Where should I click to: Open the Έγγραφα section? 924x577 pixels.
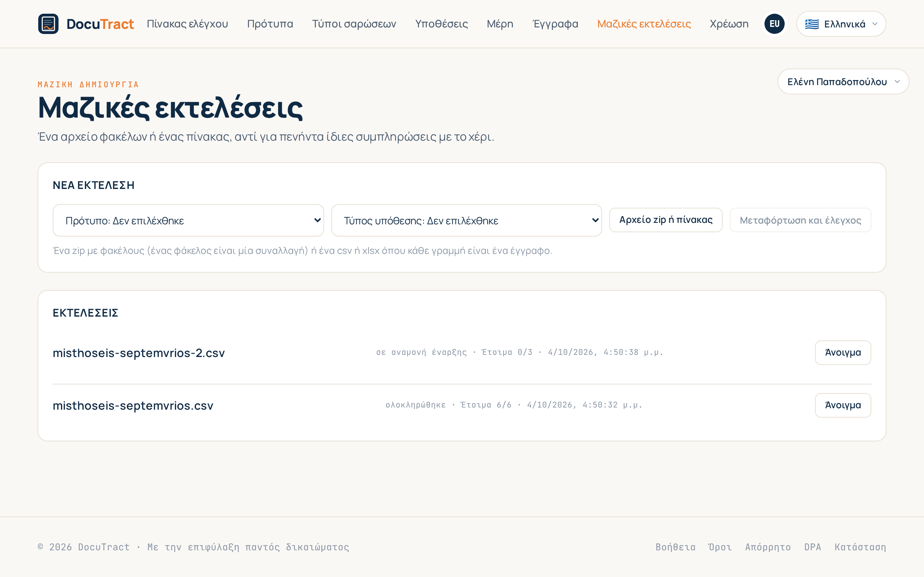click(x=555, y=24)
